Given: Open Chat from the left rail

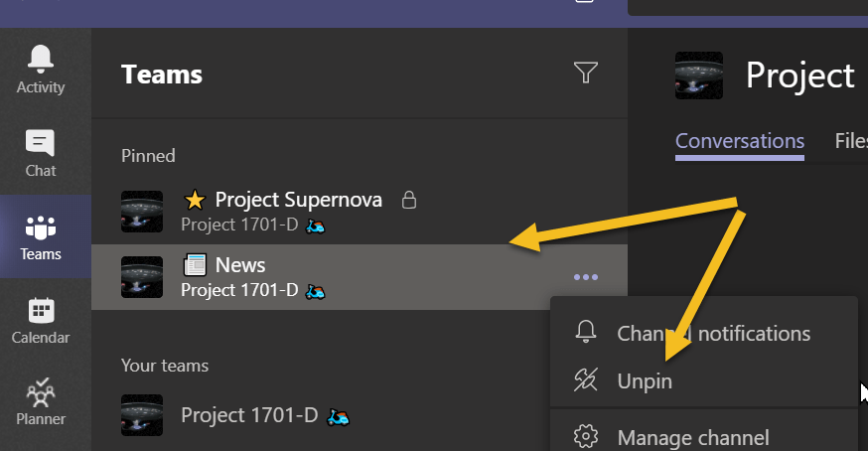Looking at the screenshot, I should pos(41,153).
